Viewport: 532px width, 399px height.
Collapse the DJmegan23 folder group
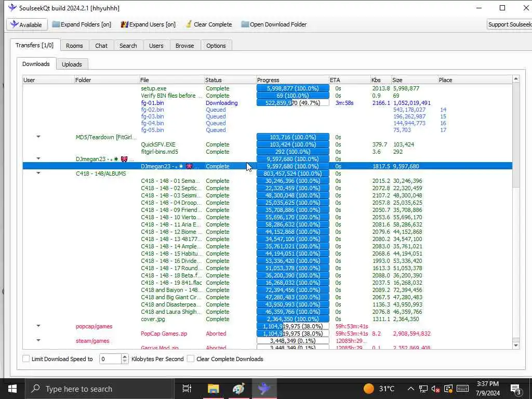click(38, 158)
